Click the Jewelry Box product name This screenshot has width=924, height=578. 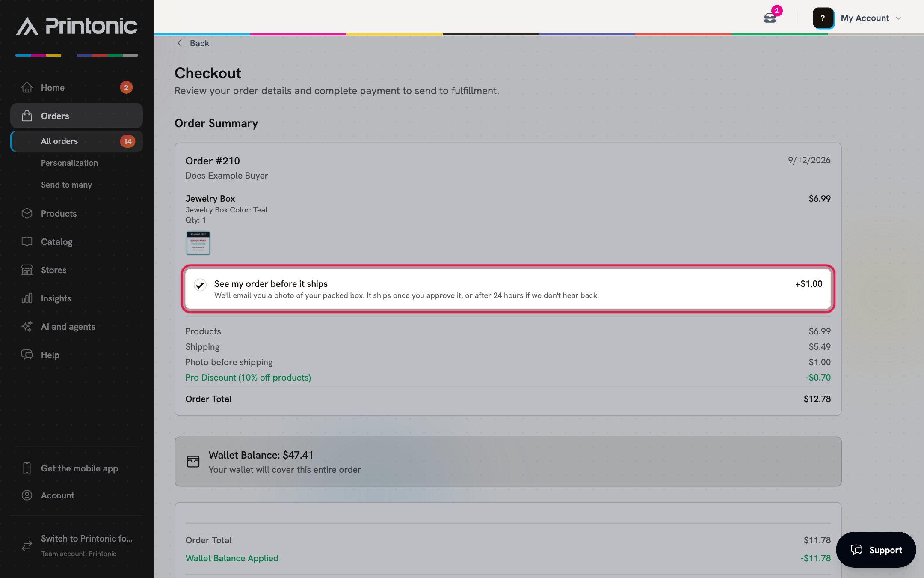pyautogui.click(x=210, y=198)
